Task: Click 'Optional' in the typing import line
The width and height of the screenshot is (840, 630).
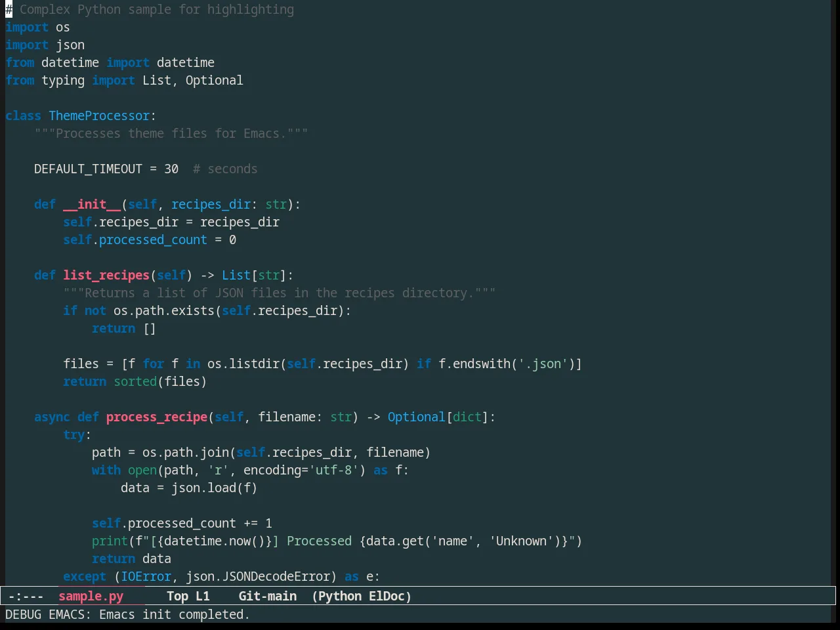Action: pos(214,80)
